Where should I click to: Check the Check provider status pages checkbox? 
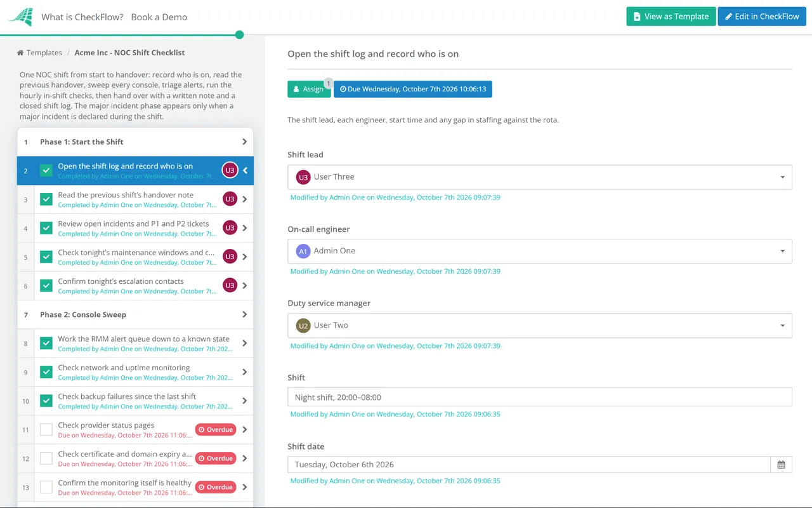(x=46, y=430)
